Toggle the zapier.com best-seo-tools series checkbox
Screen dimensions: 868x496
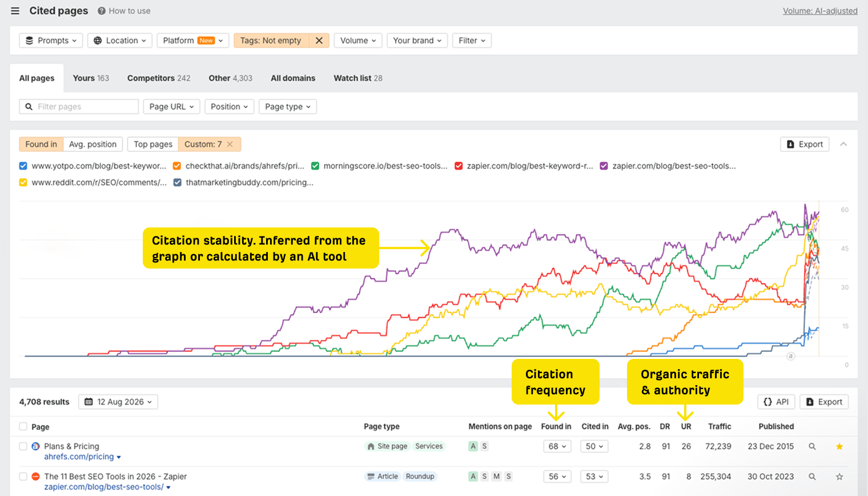coord(604,166)
